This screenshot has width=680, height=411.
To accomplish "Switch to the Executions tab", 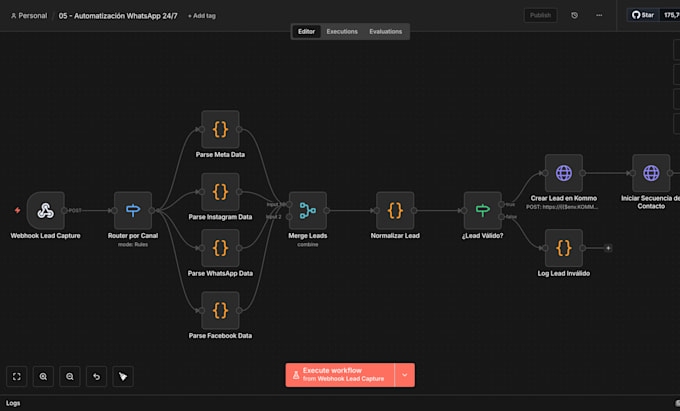I will coord(342,31).
